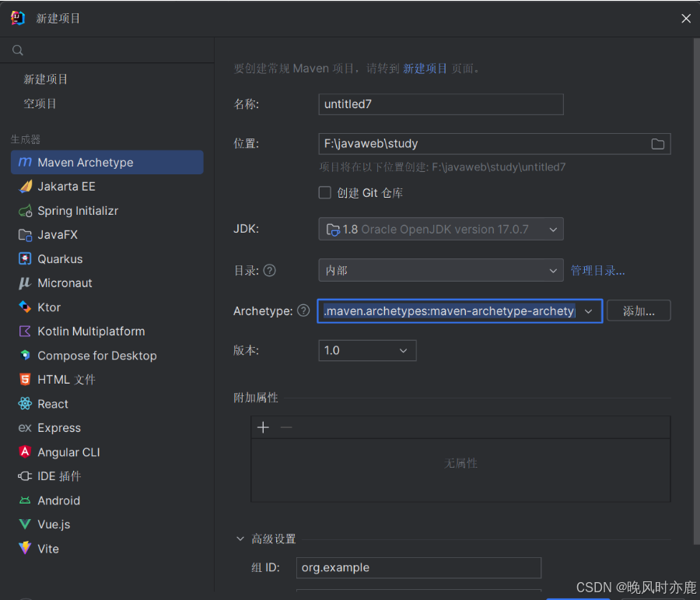Screen dimensions: 700x600
Task: Click the Spring Initializr leaf icon
Action: (25, 210)
